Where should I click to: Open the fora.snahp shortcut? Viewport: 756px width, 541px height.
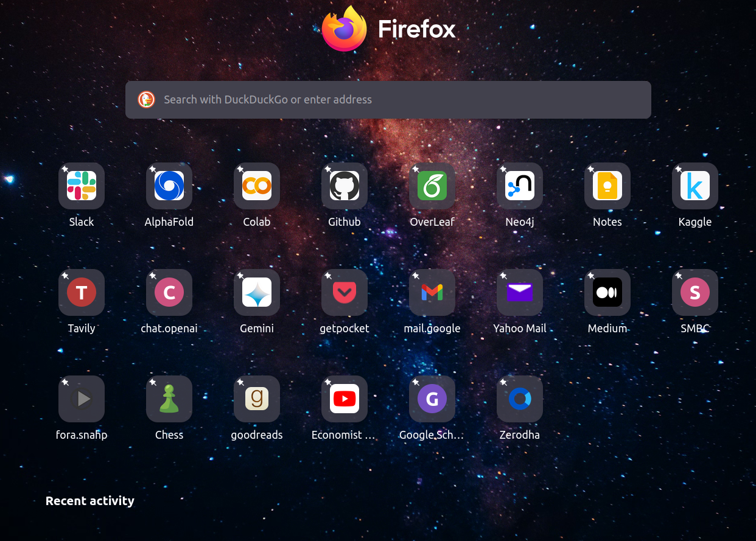[82, 399]
